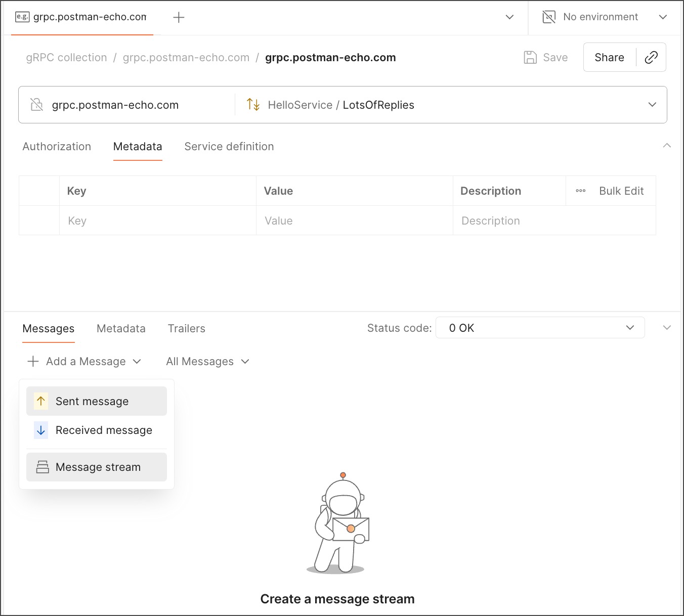Click the Save disk icon
684x616 pixels.
click(x=530, y=58)
